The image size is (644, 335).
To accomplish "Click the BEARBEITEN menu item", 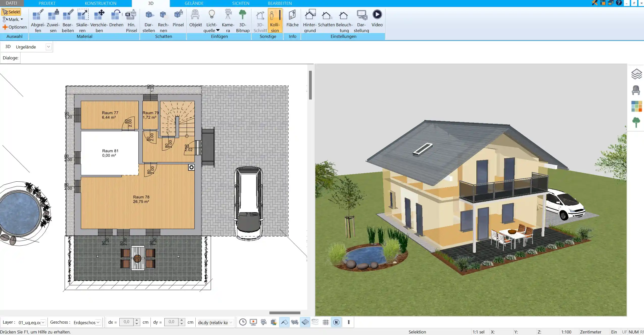I will [279, 3].
